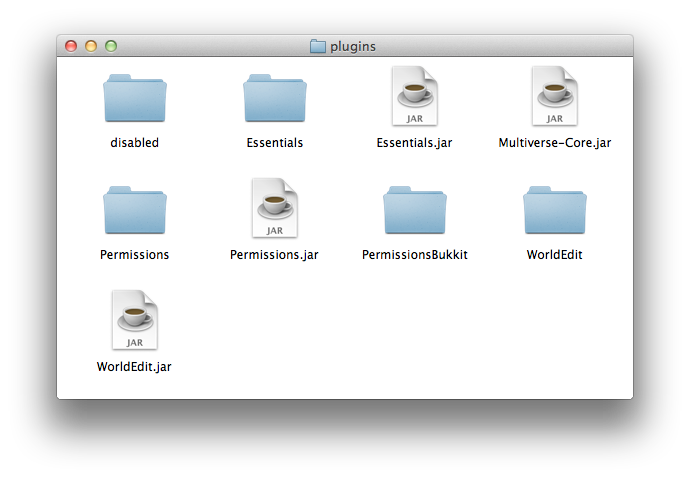The height and width of the screenshot is (478, 690).
Task: Click the 'WorldEdit' folder name label
Action: tap(554, 254)
